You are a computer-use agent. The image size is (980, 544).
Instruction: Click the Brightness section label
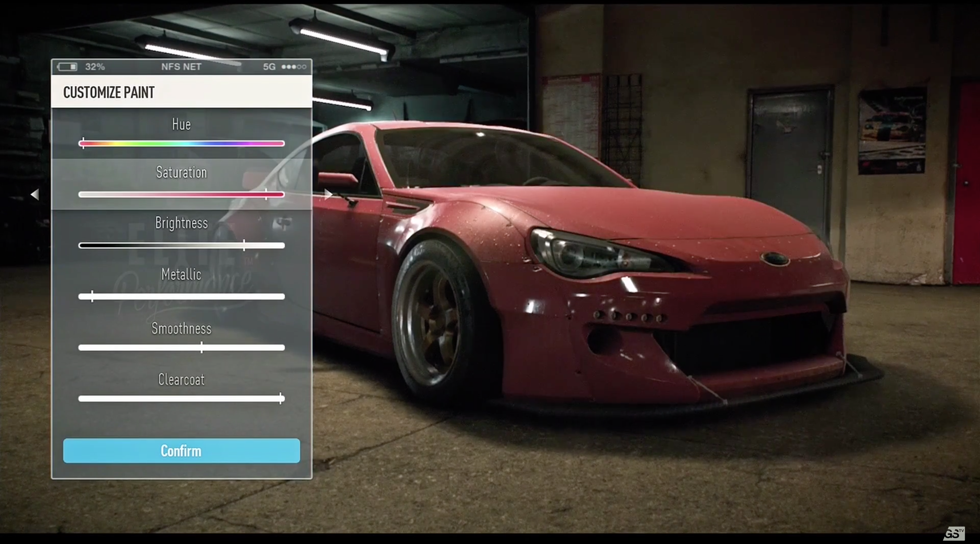181,223
